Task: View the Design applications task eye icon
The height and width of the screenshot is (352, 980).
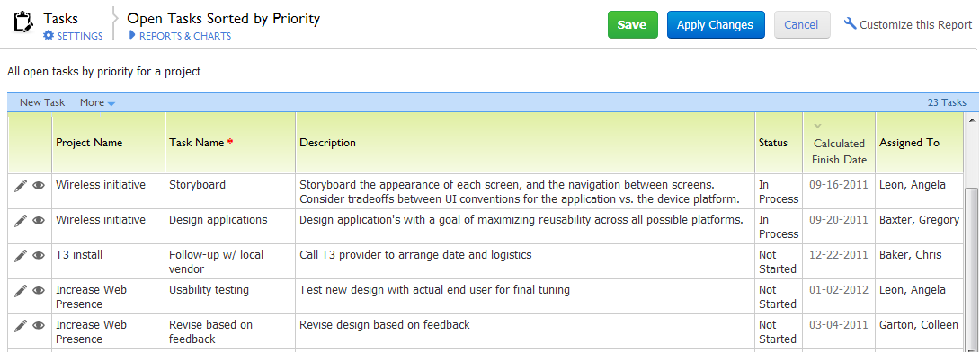Action: tap(39, 220)
